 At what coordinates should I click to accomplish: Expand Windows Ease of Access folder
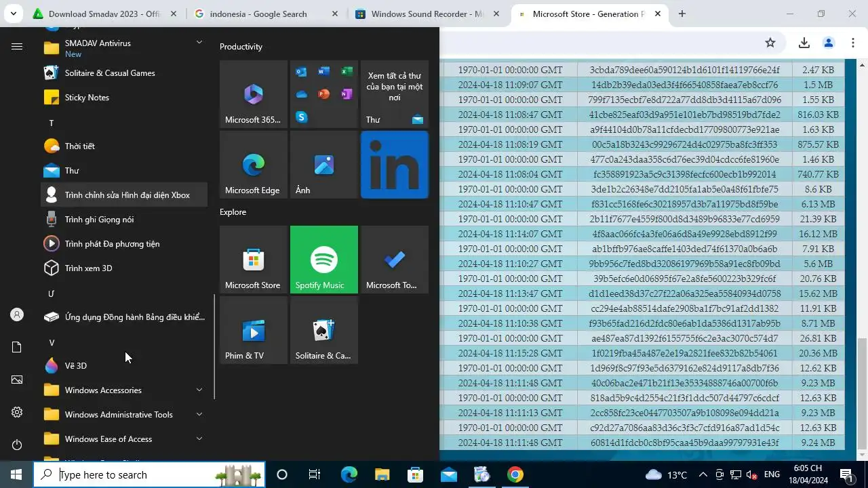click(124, 439)
